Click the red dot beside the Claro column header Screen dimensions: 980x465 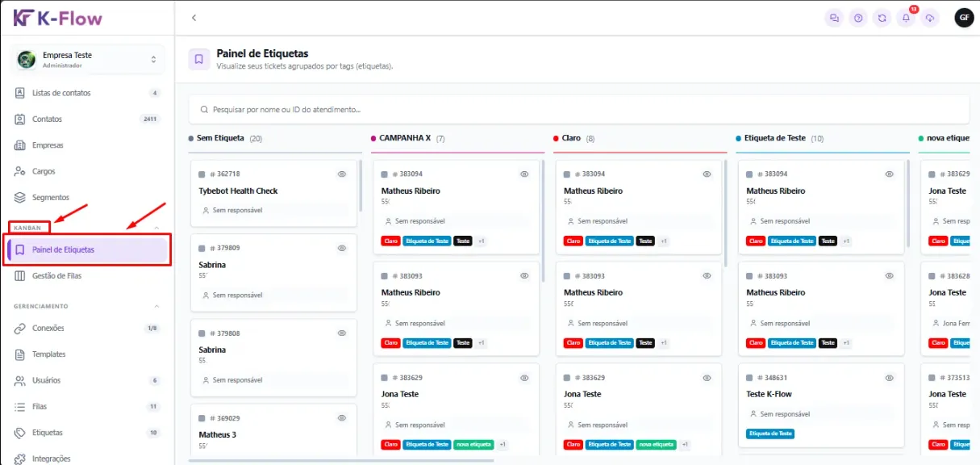click(556, 139)
